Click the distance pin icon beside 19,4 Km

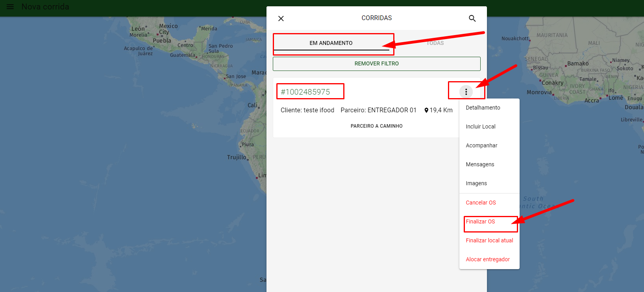pos(426,110)
